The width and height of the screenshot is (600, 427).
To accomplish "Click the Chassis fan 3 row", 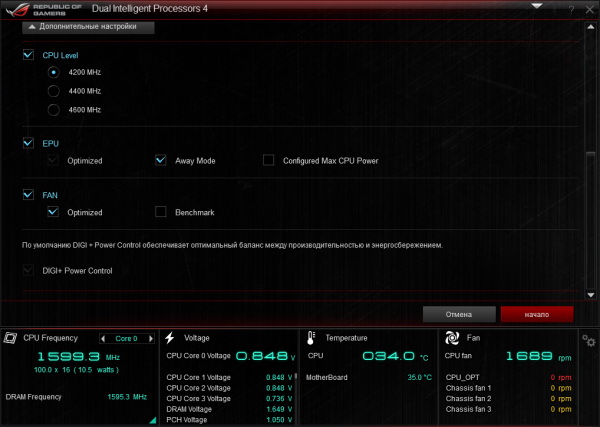I will point(509,409).
